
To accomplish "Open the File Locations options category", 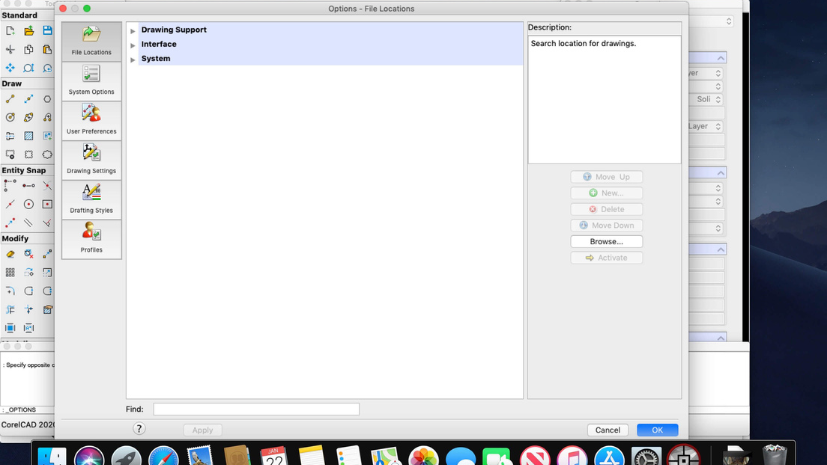I will click(x=91, y=41).
